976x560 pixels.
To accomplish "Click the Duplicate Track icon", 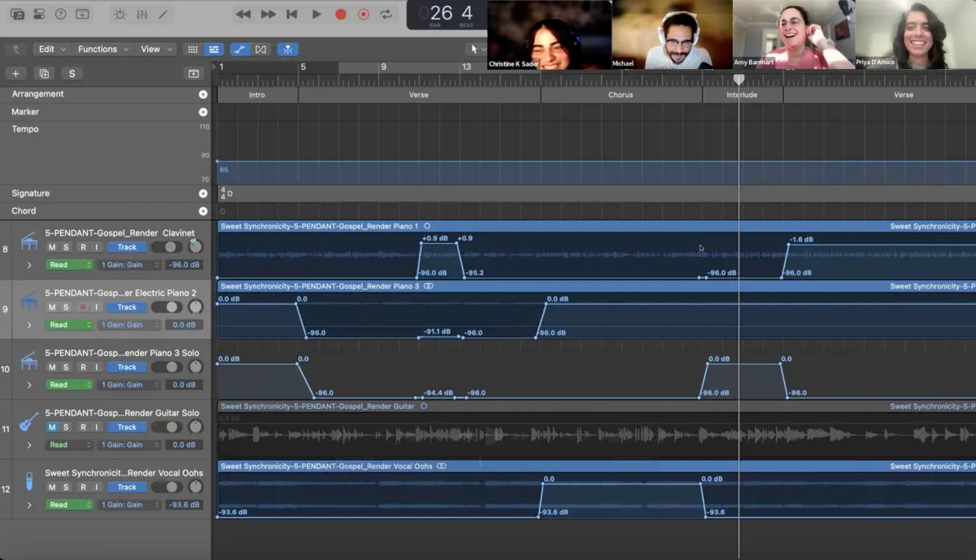I will pos(44,74).
